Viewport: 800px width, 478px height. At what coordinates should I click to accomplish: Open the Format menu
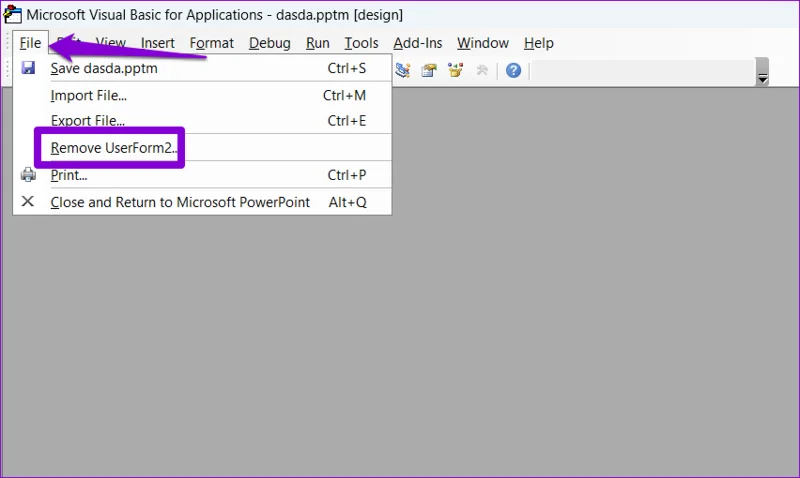pyautogui.click(x=212, y=43)
